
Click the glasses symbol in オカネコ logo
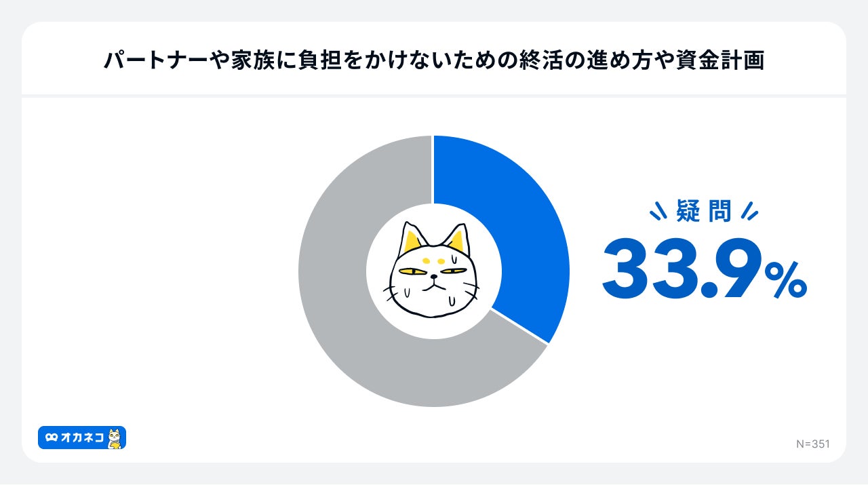[52, 438]
